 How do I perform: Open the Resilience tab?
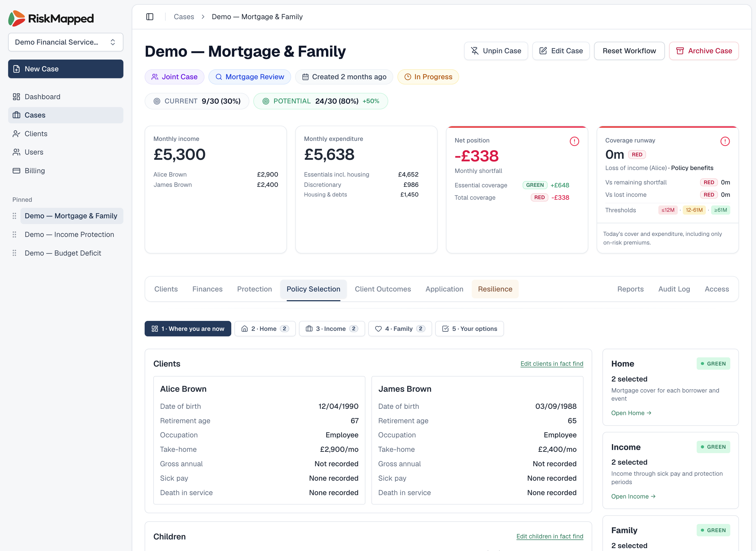[495, 289]
